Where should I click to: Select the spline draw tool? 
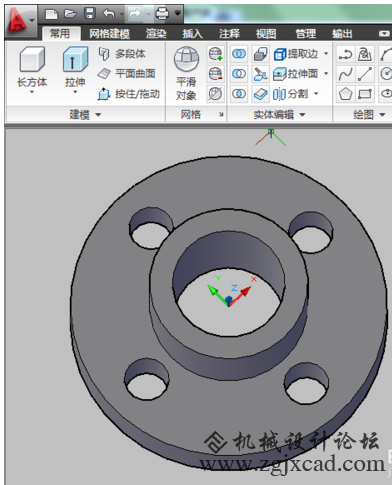click(345, 74)
